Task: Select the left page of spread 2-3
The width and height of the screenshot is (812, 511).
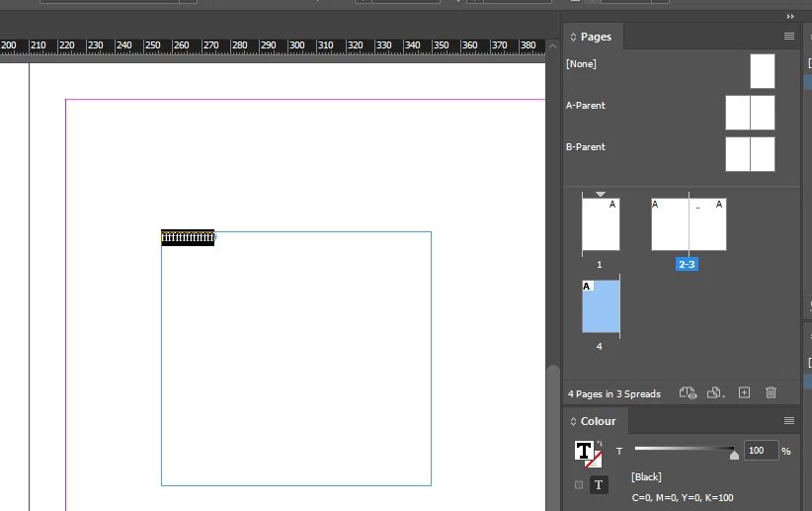Action: [670, 224]
